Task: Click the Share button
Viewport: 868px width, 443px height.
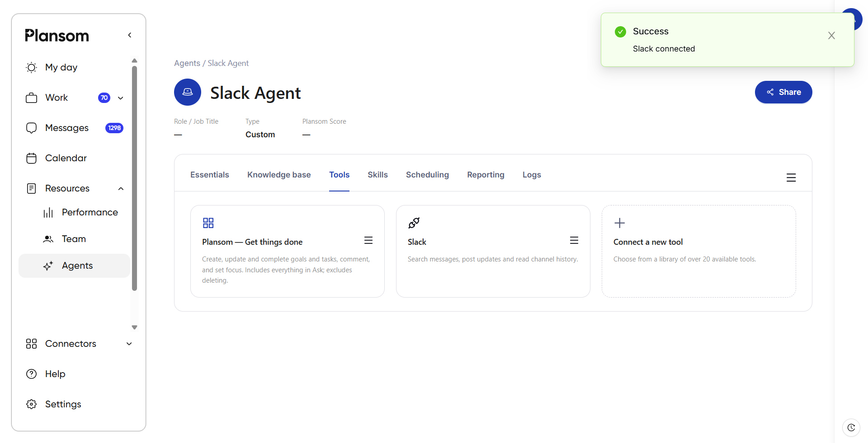Action: click(x=783, y=92)
